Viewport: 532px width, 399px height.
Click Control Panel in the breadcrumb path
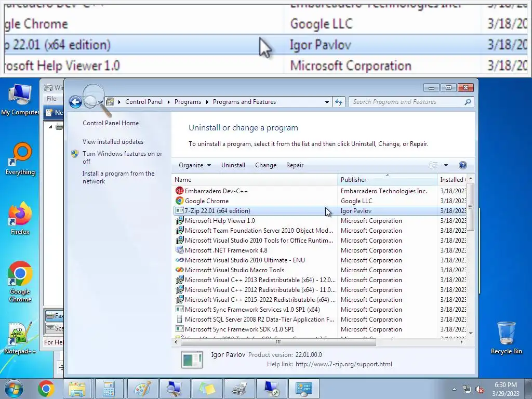(x=144, y=102)
